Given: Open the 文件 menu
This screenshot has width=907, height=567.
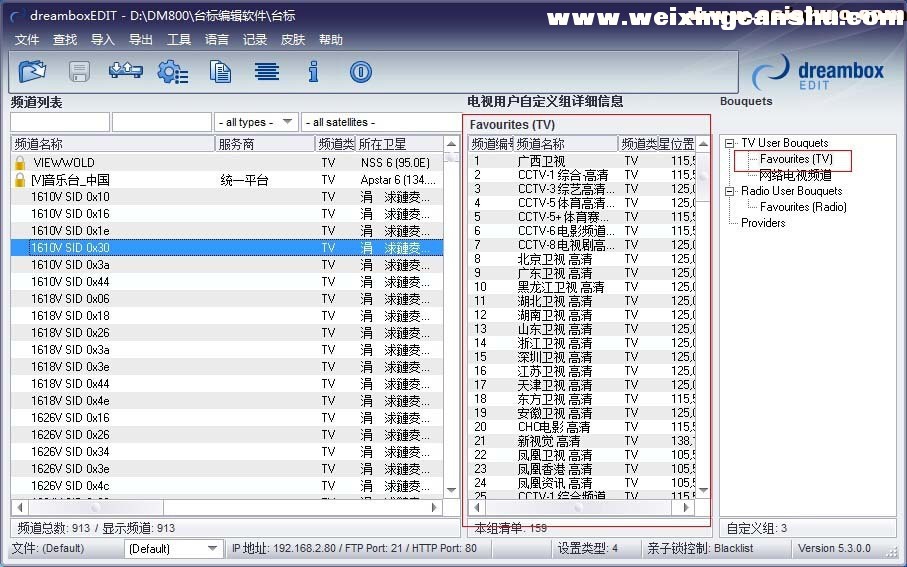Looking at the screenshot, I should point(27,40).
